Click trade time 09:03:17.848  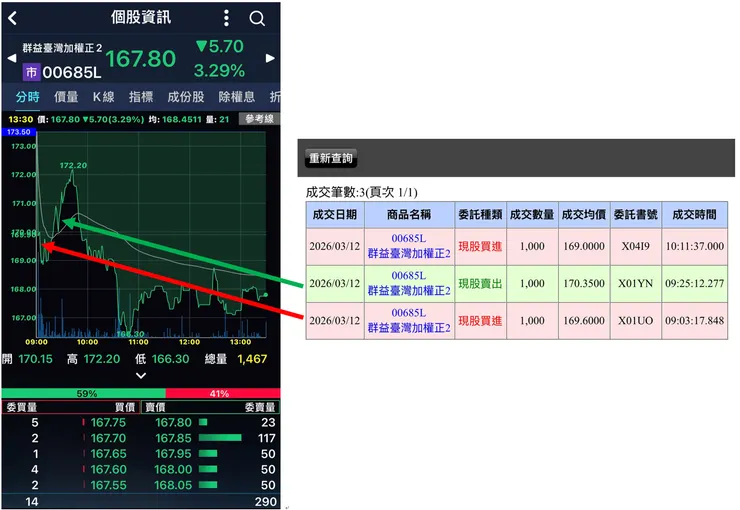[695, 321]
